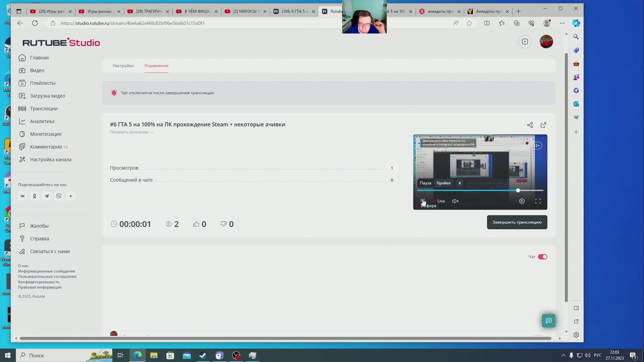The height and width of the screenshot is (362, 644).
Task: Open stream in new window icon
Action: (x=543, y=125)
